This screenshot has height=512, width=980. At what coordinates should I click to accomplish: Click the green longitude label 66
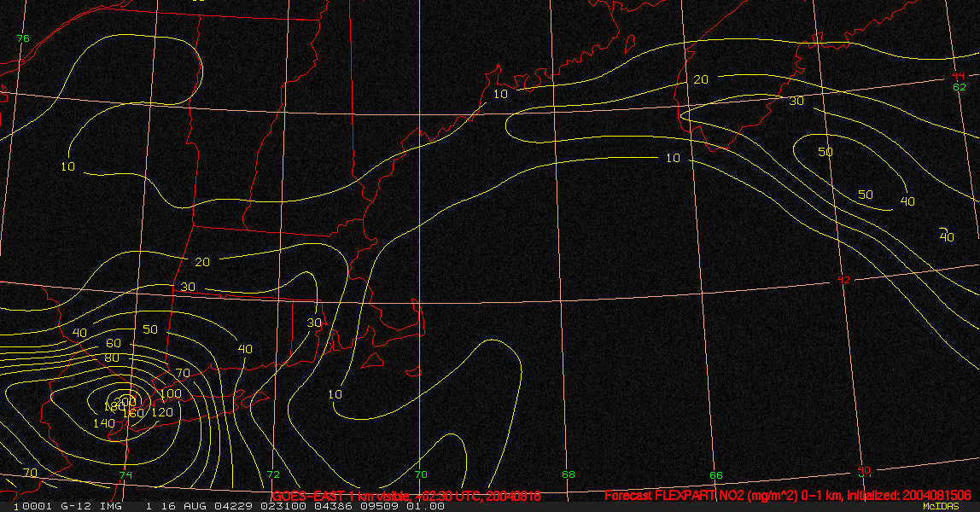click(x=715, y=476)
